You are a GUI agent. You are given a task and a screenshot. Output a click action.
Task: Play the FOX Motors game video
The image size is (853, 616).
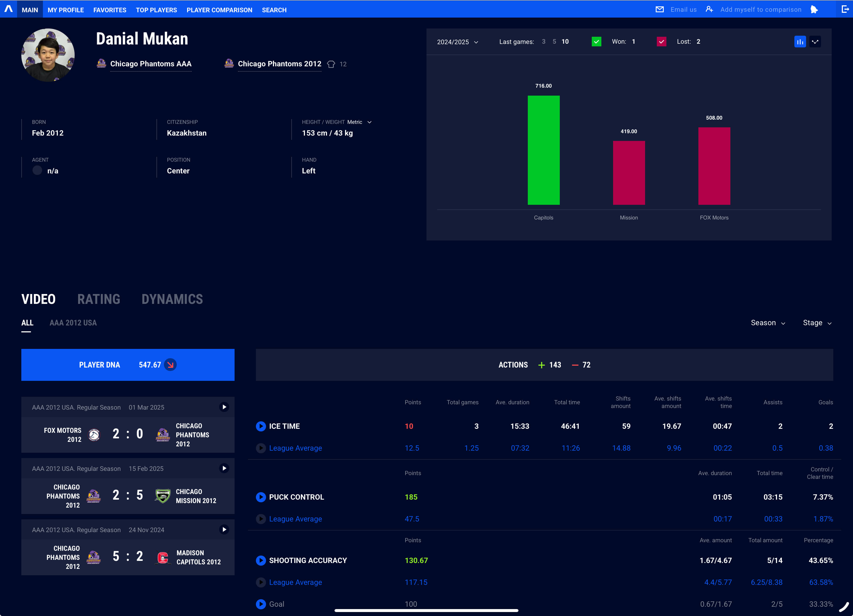[x=224, y=407]
